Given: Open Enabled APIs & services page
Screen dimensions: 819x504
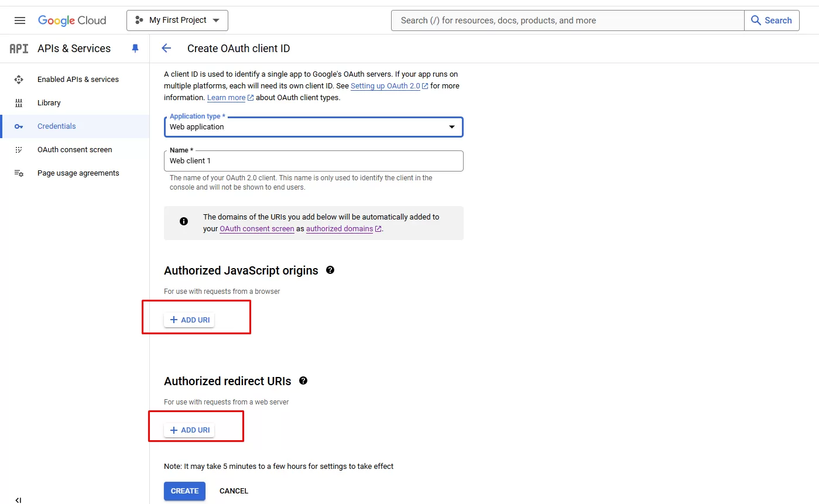Looking at the screenshot, I should pyautogui.click(x=78, y=80).
